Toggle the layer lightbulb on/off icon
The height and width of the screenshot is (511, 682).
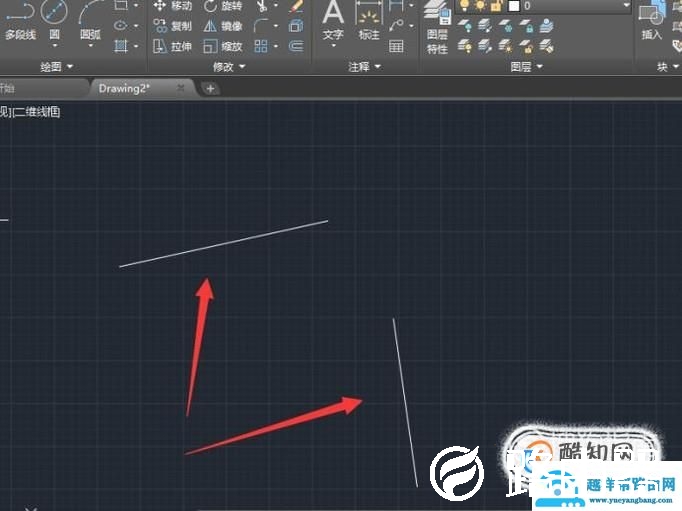click(x=464, y=6)
